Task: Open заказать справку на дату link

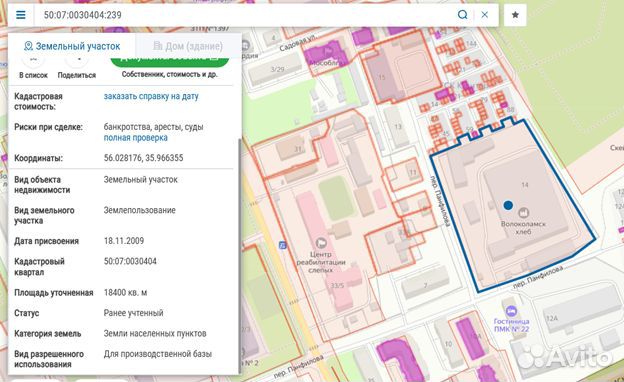Action: point(151,96)
